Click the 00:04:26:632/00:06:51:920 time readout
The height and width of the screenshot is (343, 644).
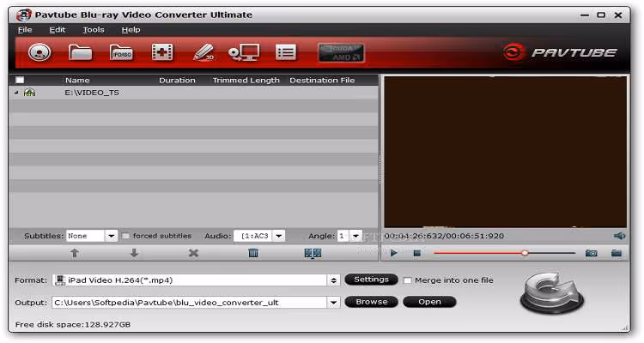(444, 236)
